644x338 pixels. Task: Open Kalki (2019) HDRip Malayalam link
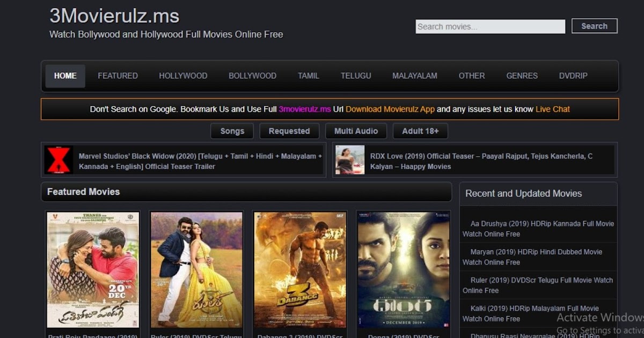[x=531, y=313]
